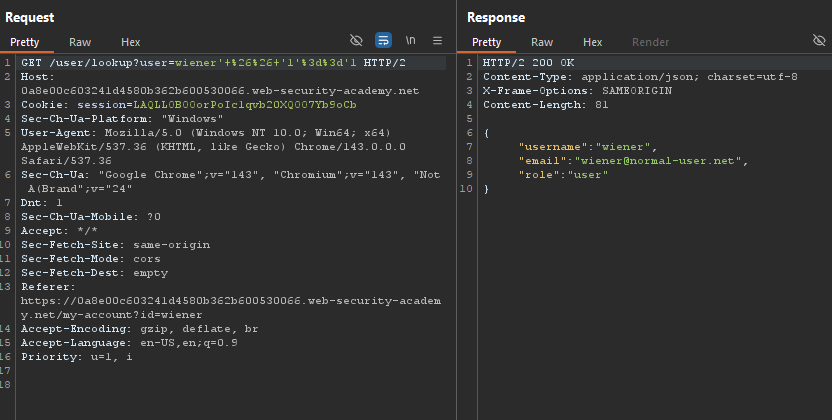Screen dimensions: 832x420
Task: Click the Sec-Ch-Ua-Mobile header line
Action: coord(91,216)
